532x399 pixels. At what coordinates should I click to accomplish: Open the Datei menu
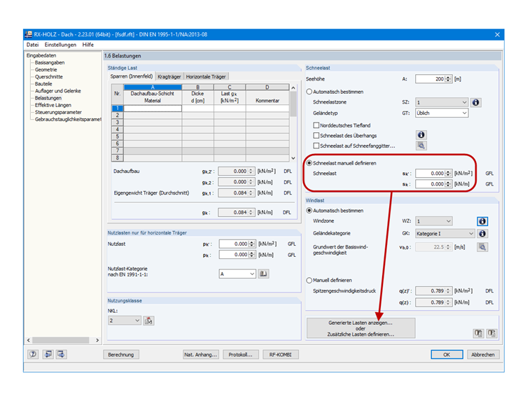pyautogui.click(x=33, y=45)
